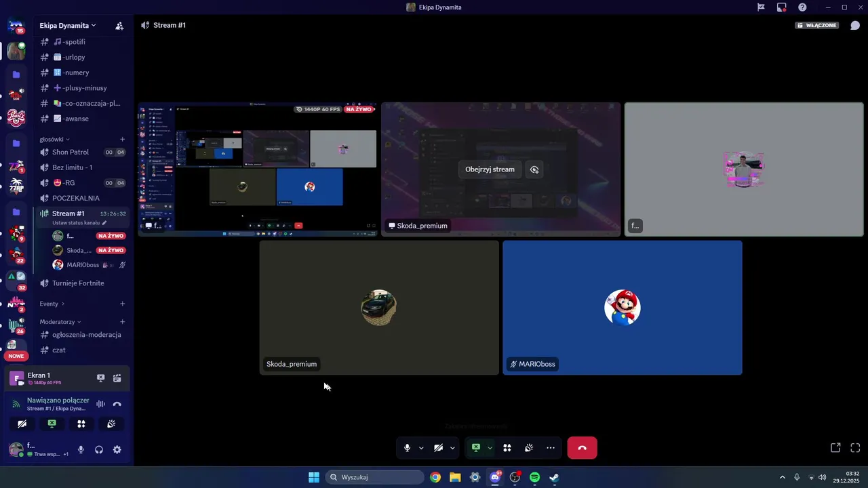Click the Wyszukaj taskbar search field

375,477
